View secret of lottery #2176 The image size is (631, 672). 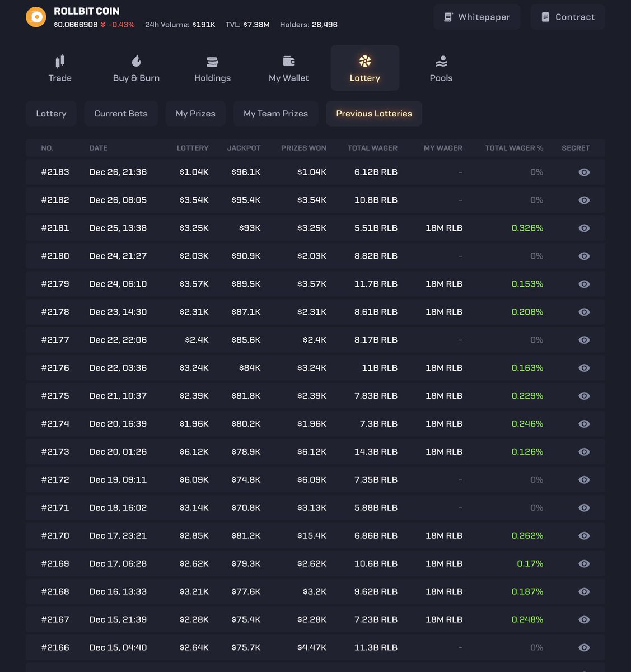[584, 368]
